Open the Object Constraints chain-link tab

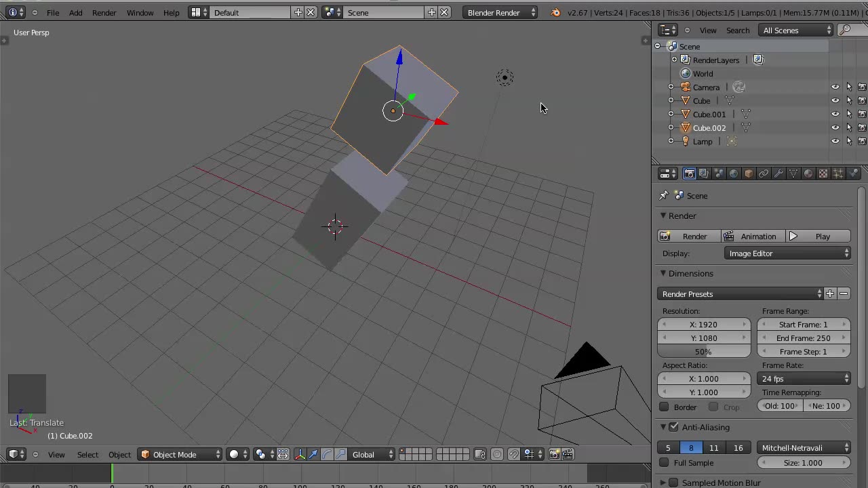pos(764,174)
